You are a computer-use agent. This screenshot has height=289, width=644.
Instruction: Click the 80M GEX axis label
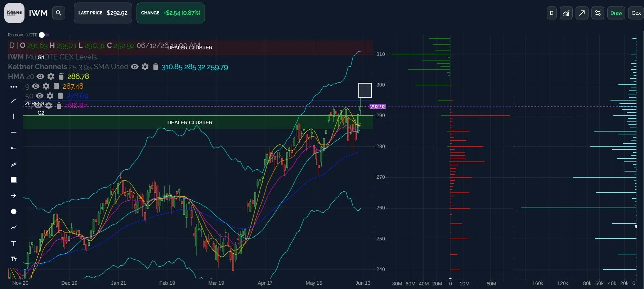point(397,284)
